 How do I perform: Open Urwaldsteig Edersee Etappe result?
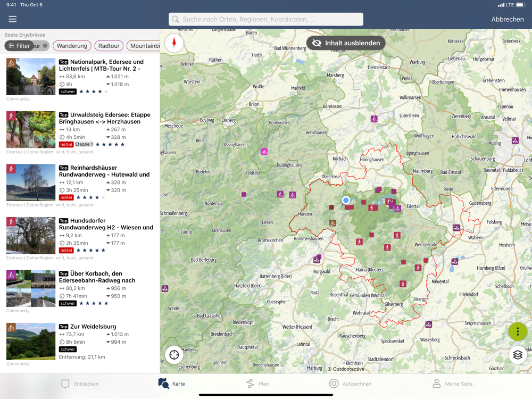pos(80,131)
